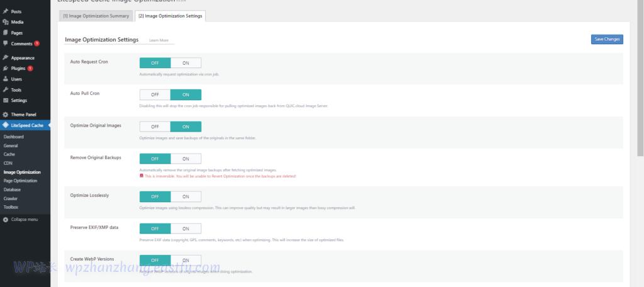Click the Settings sliders icon
This screenshot has height=287, width=644.
[x=5, y=100]
